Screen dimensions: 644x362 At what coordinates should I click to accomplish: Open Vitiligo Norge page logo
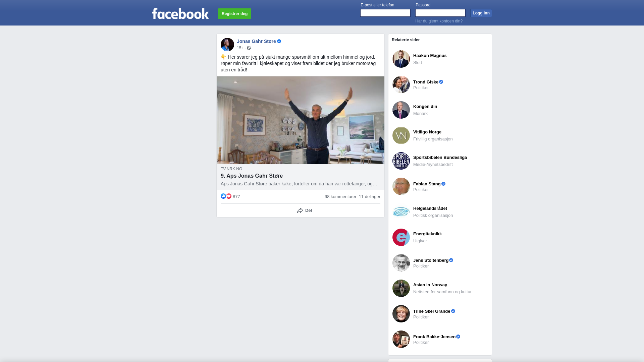401,135
